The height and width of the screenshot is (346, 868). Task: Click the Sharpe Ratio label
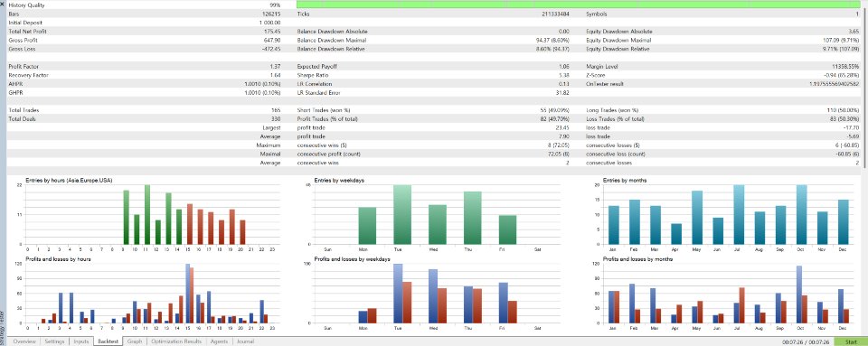[314, 75]
